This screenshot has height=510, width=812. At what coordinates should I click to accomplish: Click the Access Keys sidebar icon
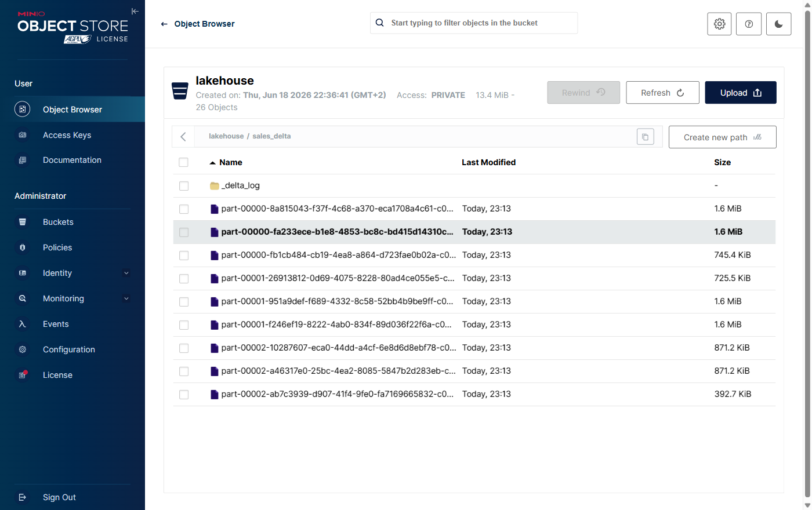(23, 135)
